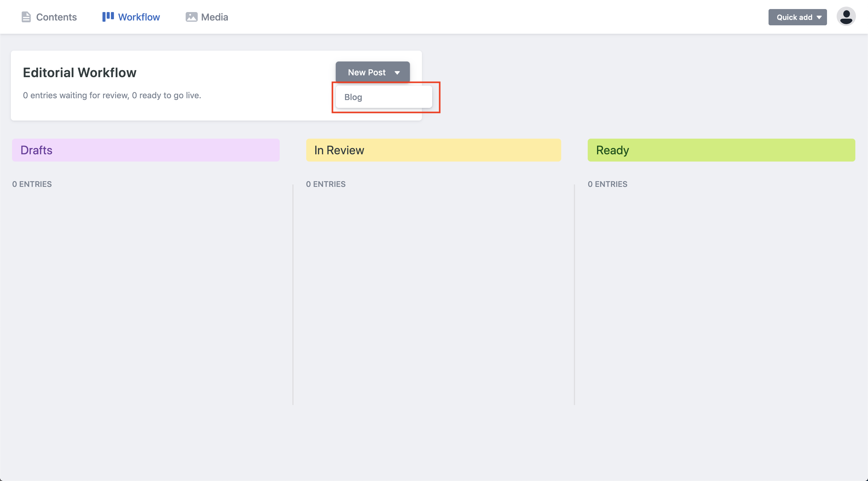Click the Workflow kanban columns icon
Viewport: 868px width, 481px height.
pos(108,17)
